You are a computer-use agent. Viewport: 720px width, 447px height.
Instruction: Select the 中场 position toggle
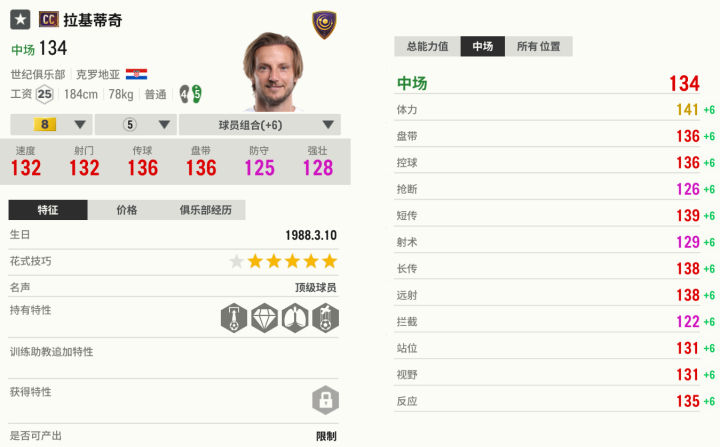pyautogui.click(x=483, y=46)
